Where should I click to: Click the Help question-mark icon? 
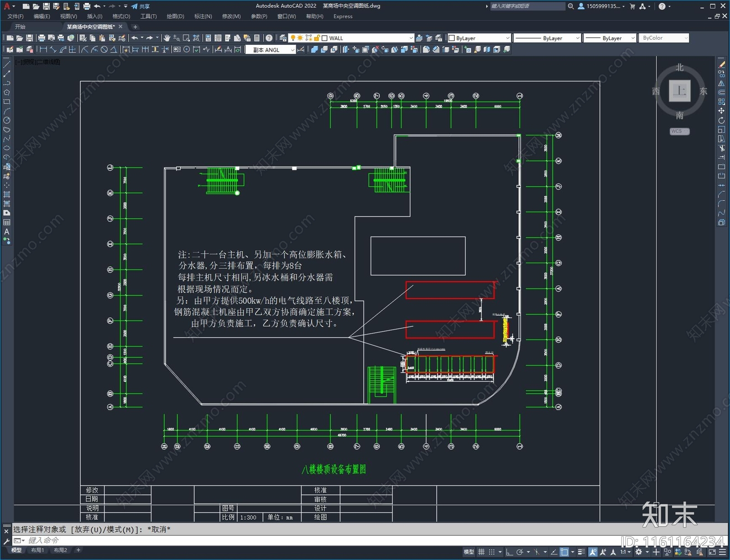(268, 38)
